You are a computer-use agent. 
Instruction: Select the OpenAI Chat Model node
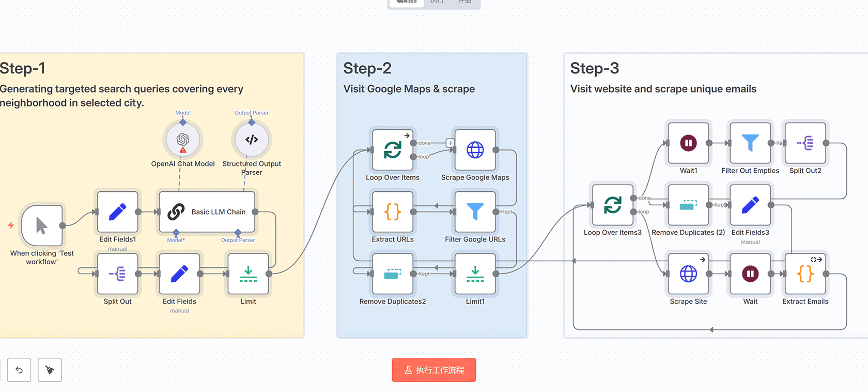point(183,140)
